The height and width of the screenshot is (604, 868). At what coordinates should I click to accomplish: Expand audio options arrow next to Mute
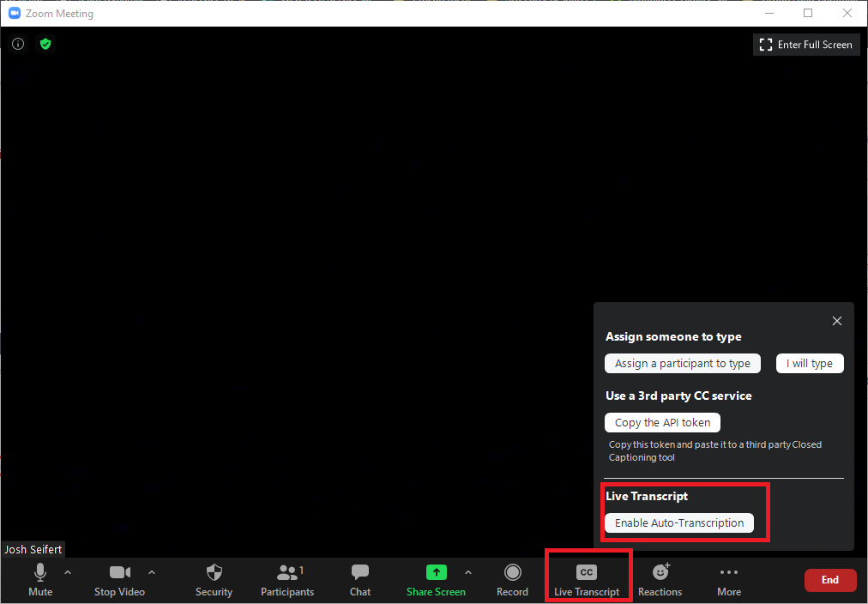(x=68, y=572)
